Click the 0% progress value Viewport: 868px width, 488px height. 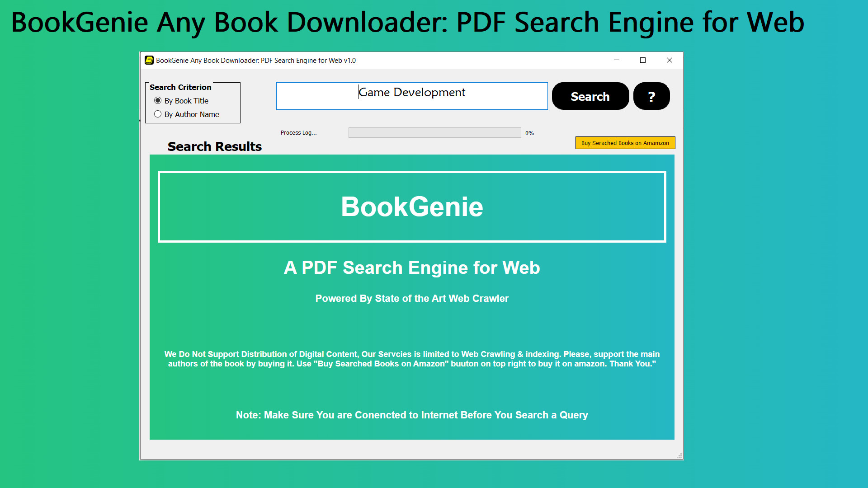point(529,133)
